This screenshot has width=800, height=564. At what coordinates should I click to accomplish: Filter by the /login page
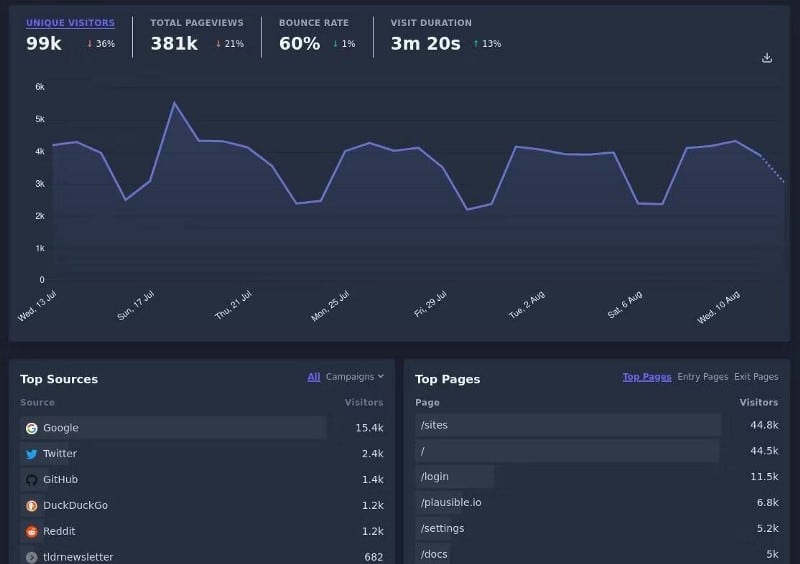click(x=435, y=477)
